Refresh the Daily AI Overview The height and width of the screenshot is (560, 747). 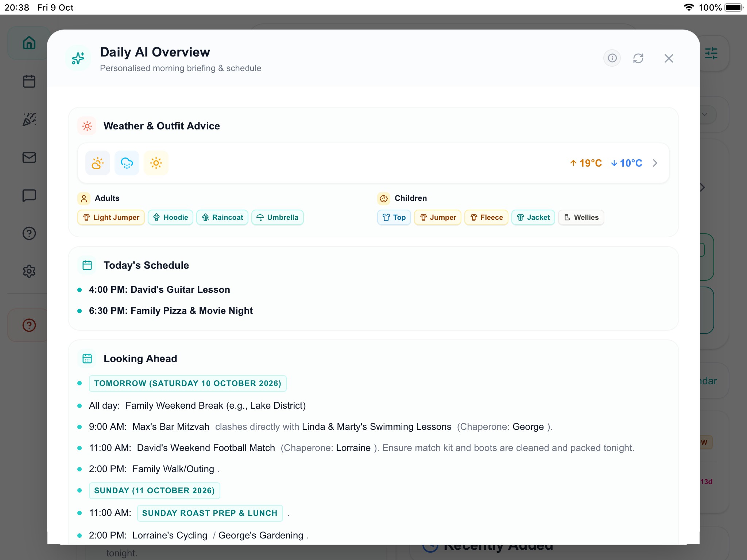638,58
